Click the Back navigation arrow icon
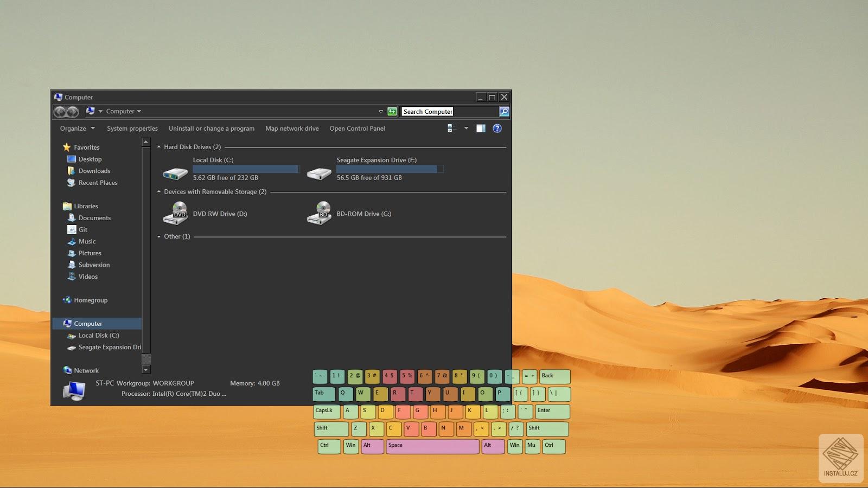Screen dimensions: 868x488 (x=60, y=112)
